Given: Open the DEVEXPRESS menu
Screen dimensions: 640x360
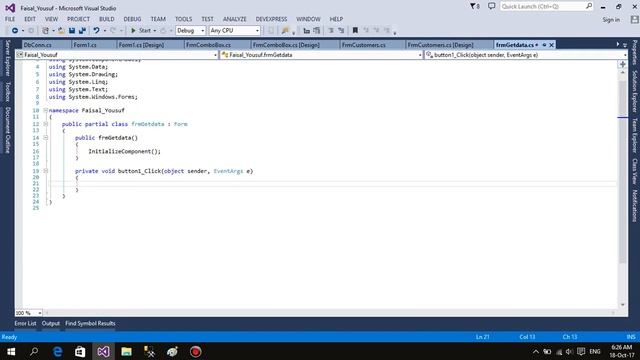Looking at the screenshot, I should coord(271,19).
